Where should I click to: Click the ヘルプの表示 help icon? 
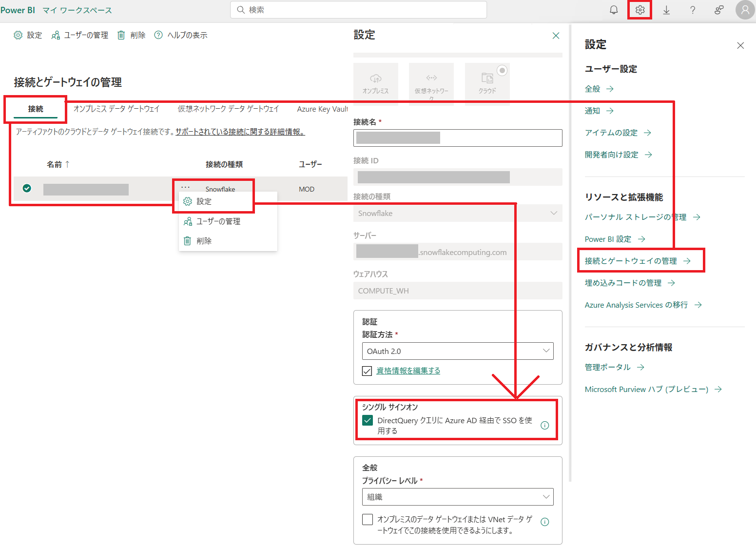(x=158, y=35)
